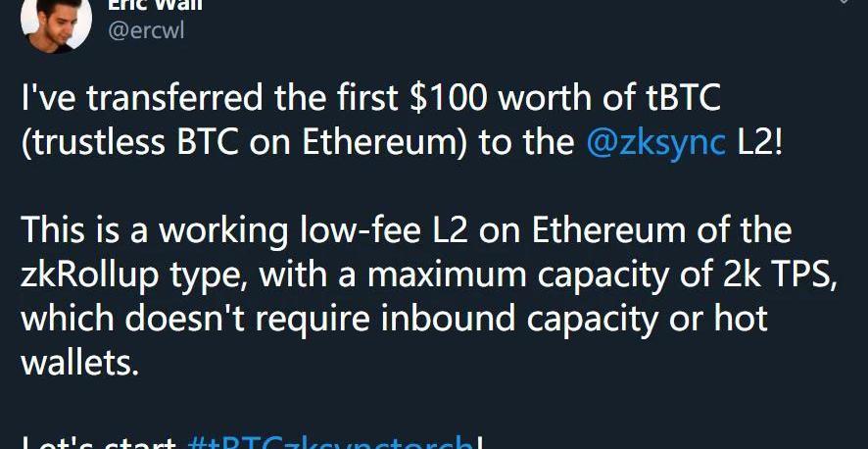Click the "L2!" text after @zksync

pos(760,142)
